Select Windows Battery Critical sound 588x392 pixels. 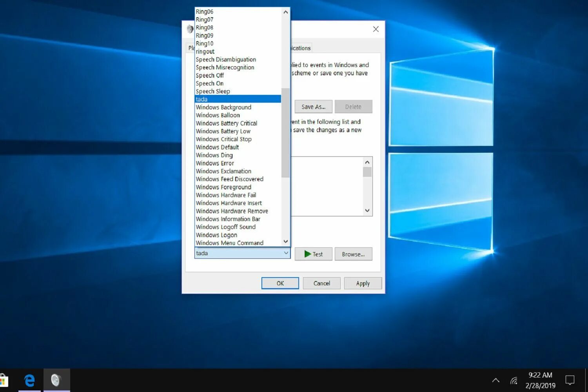tap(238, 123)
